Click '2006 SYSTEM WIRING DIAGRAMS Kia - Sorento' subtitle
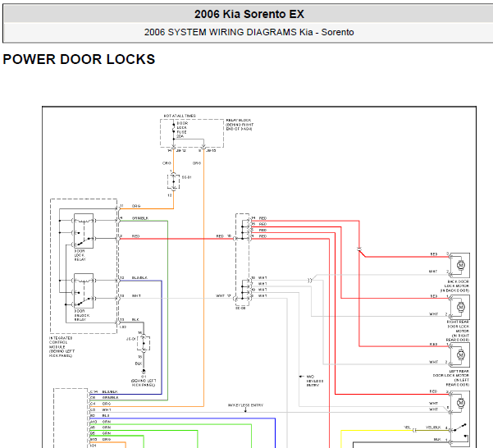This screenshot has height=448, width=493. click(249, 32)
